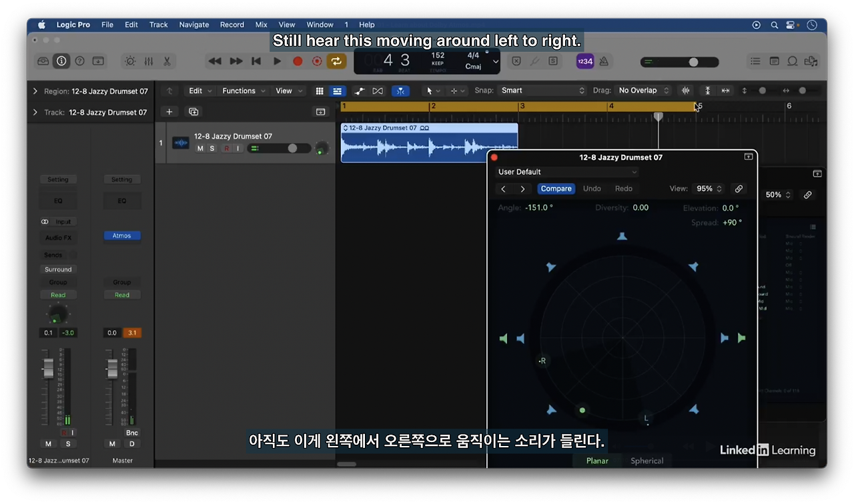Toggle the Flex show/hide icon
The image size is (854, 504).
(378, 91)
